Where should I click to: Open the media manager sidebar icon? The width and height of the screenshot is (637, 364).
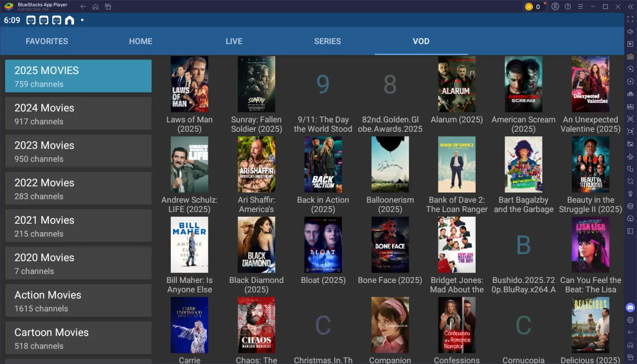(x=631, y=144)
